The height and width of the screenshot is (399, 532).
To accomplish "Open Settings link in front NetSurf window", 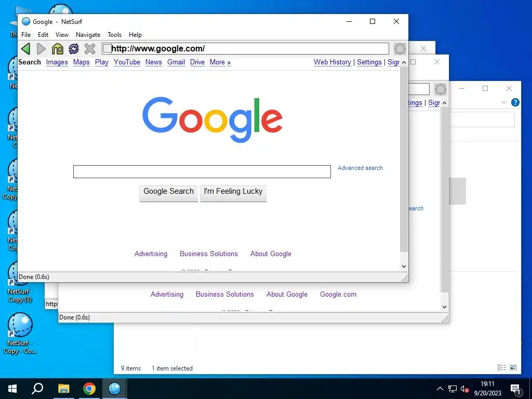I will pyautogui.click(x=369, y=62).
